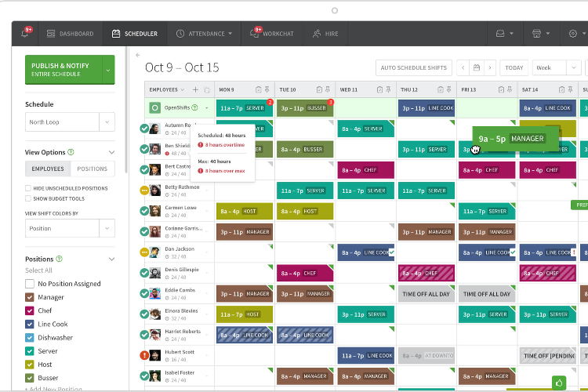Image resolution: width=588 pixels, height=392 pixels.
Task: Click the trash icon in Employees header
Action: (x=207, y=90)
